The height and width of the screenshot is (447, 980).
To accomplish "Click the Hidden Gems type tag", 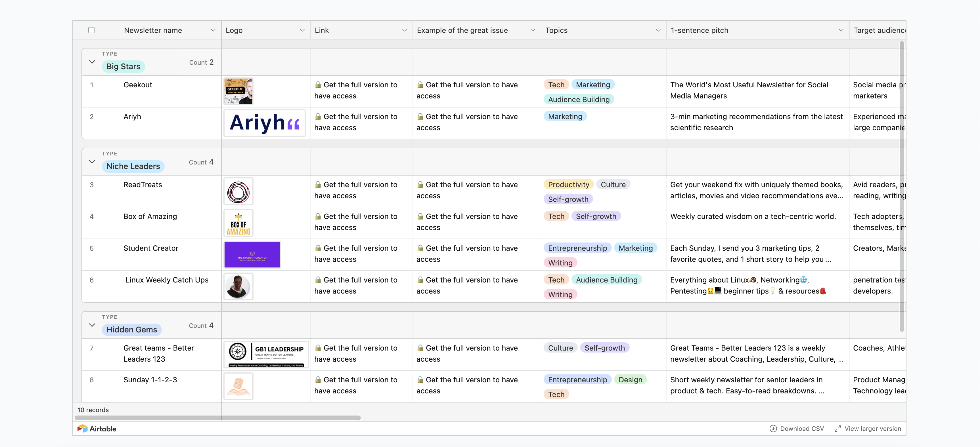I will 132,330.
